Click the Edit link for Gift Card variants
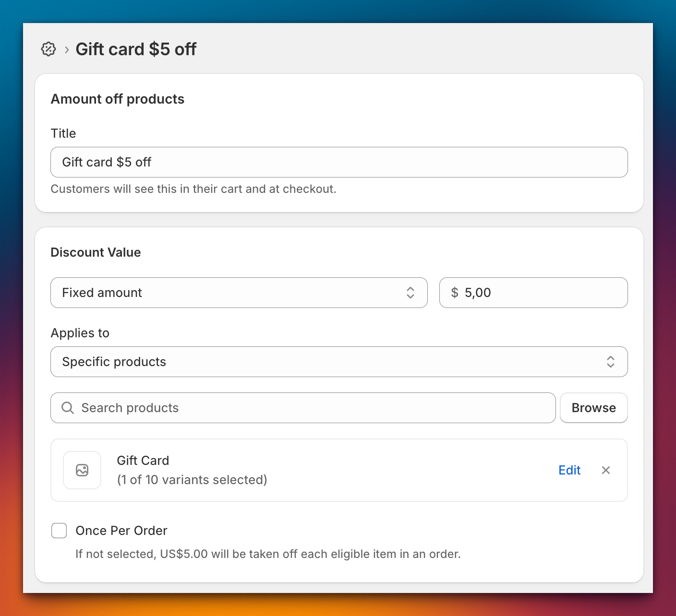This screenshot has width=676, height=616. pyautogui.click(x=569, y=470)
